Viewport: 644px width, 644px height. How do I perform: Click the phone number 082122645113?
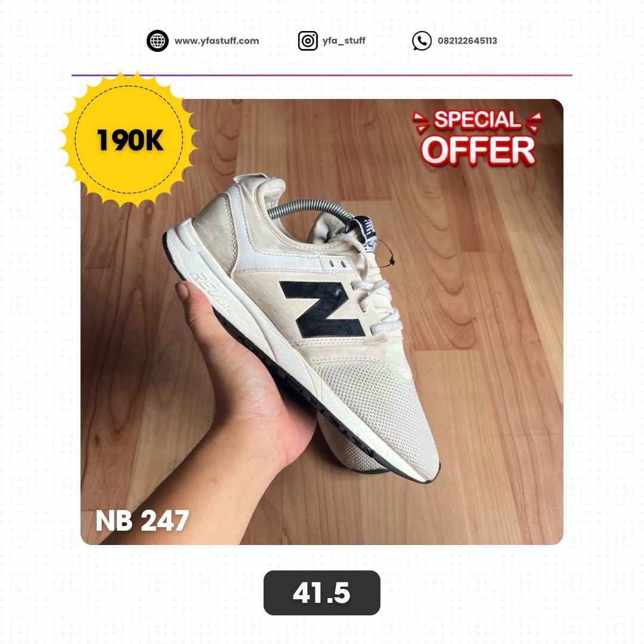coord(467,41)
